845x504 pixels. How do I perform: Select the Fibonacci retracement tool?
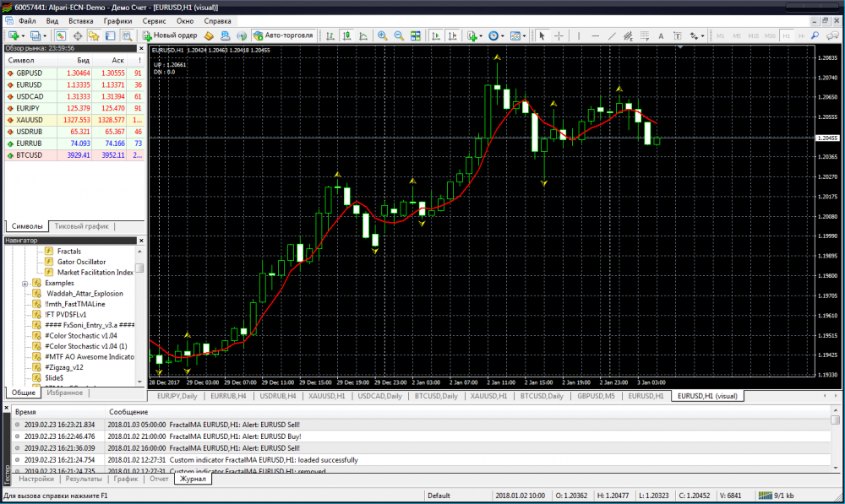[x=645, y=35]
